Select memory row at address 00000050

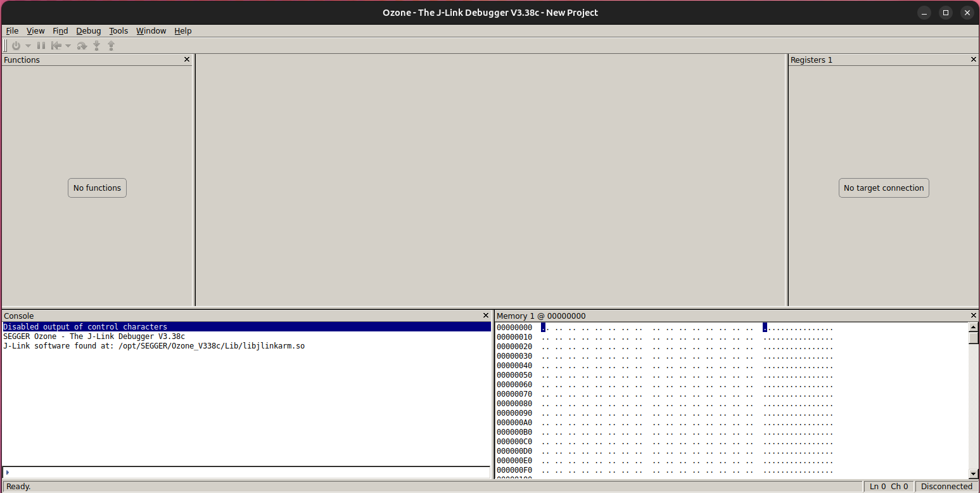514,375
